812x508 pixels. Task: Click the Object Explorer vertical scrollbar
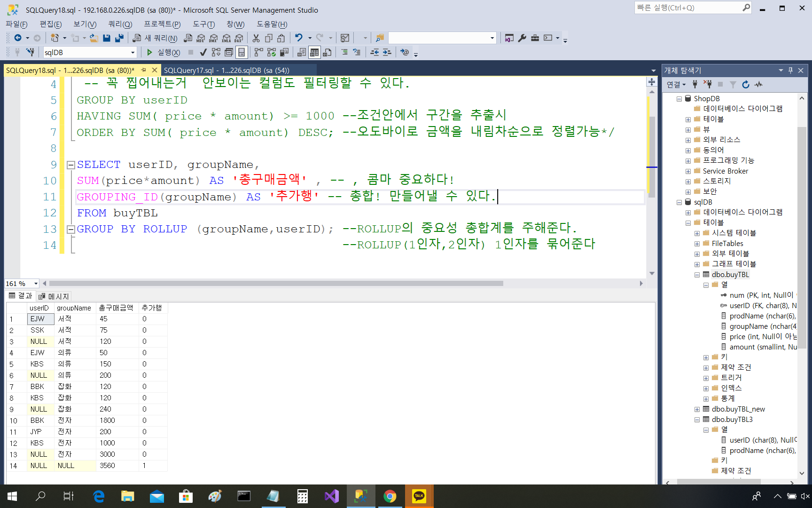pyautogui.click(x=802, y=238)
